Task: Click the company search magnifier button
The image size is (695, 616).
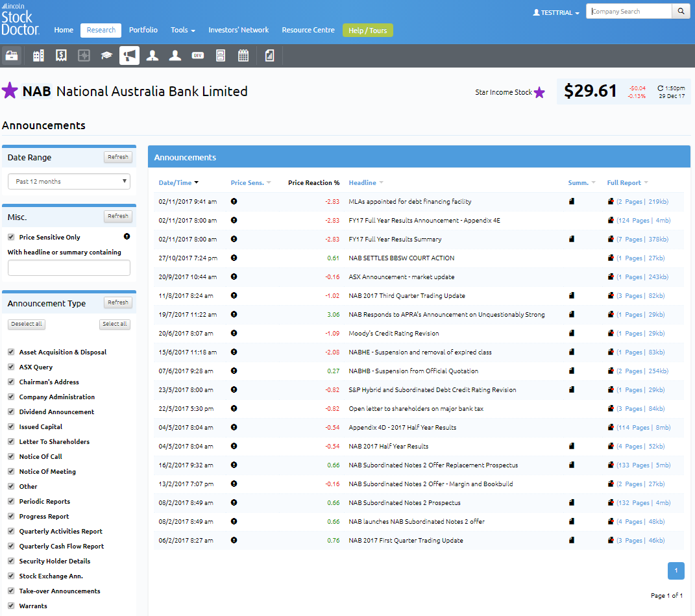Action: point(681,12)
